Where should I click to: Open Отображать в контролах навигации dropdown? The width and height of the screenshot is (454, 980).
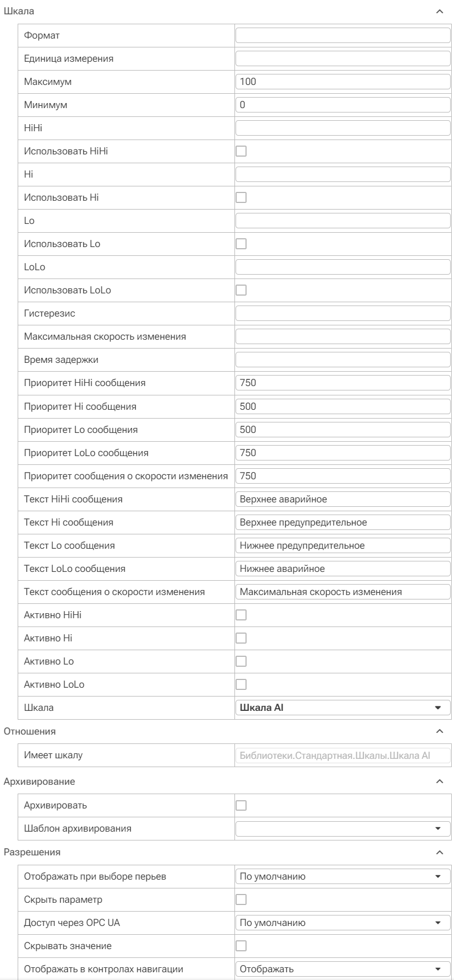[343, 969]
